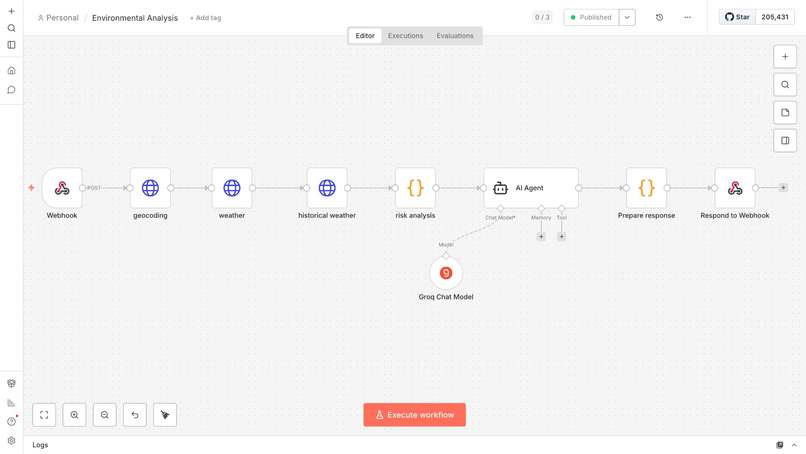
Task: Add a Memory sub-node plus
Action: (541, 237)
